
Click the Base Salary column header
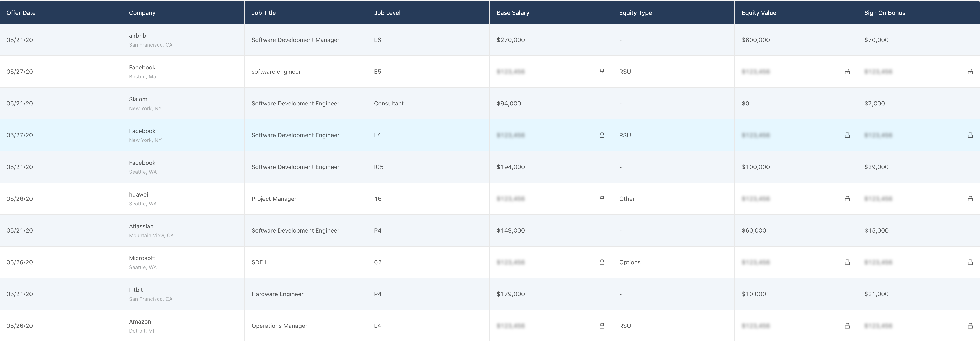512,12
